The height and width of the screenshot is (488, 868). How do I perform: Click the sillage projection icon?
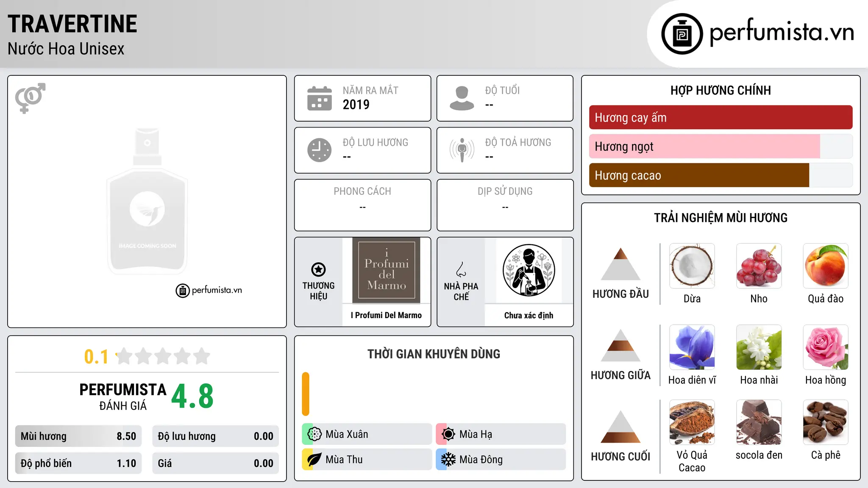pyautogui.click(x=462, y=150)
